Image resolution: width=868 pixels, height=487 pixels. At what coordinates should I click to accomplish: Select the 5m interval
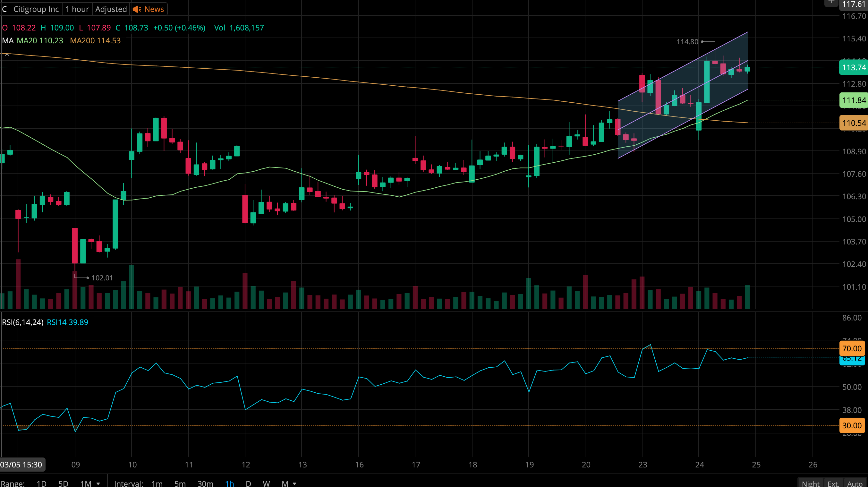tap(180, 483)
